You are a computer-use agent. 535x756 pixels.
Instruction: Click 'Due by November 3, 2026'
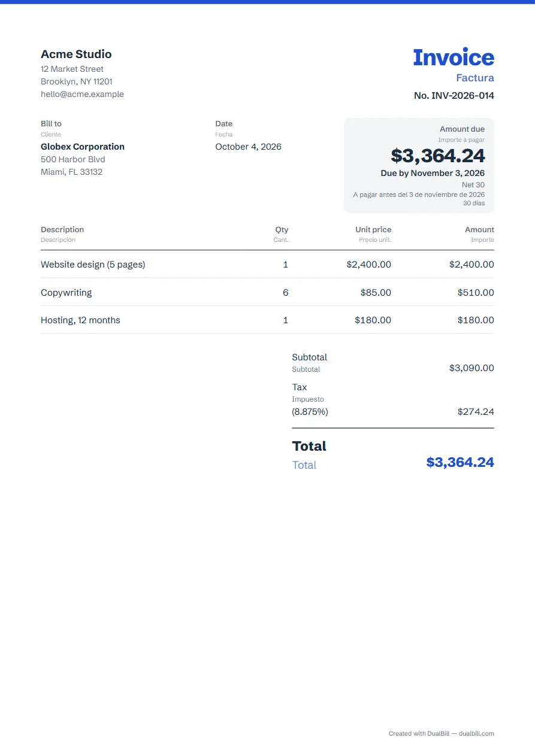pyautogui.click(x=433, y=173)
